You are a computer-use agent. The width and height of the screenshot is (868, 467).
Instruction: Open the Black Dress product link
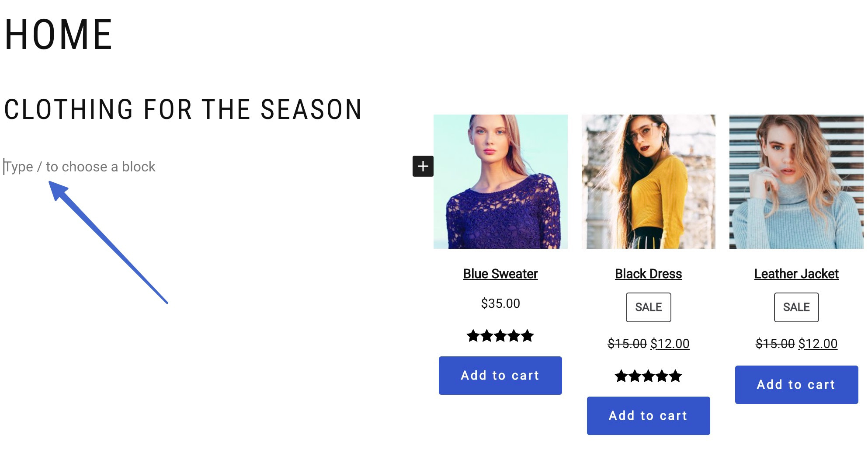(x=648, y=274)
